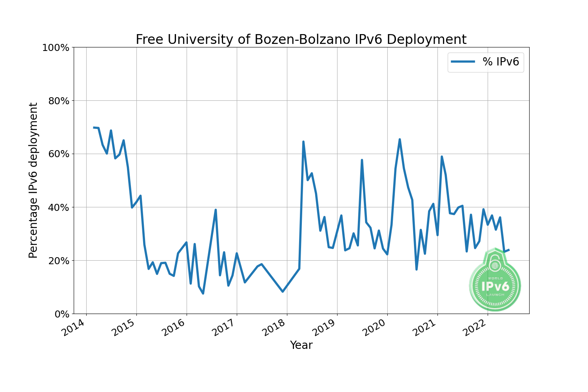Click the sharp data peak in mid-2018
This screenshot has height=392, width=588.
pos(303,142)
